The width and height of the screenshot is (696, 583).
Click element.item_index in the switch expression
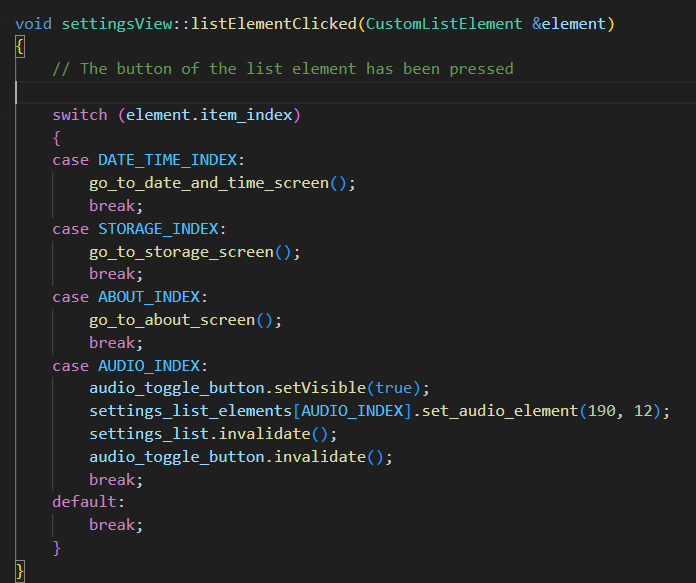[x=209, y=115]
